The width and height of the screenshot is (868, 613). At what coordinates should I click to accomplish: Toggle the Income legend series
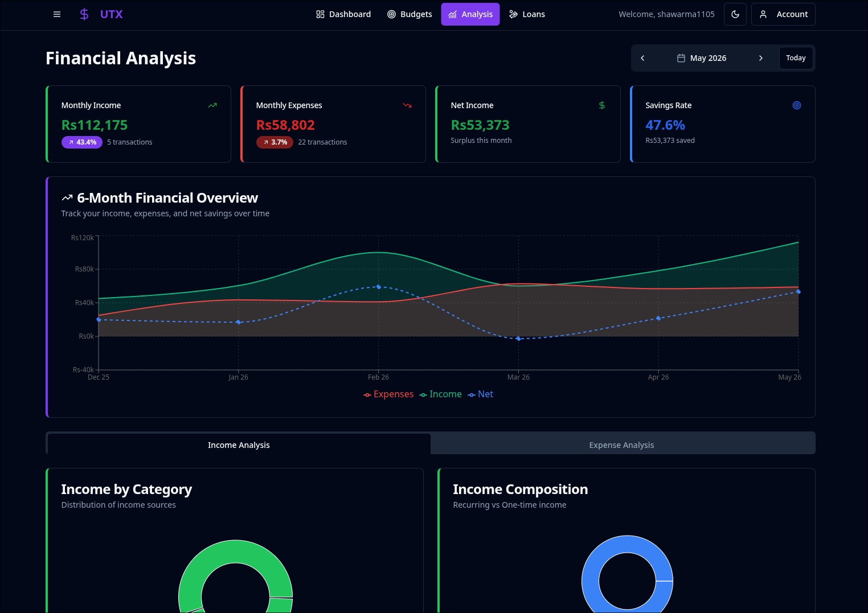pos(440,394)
